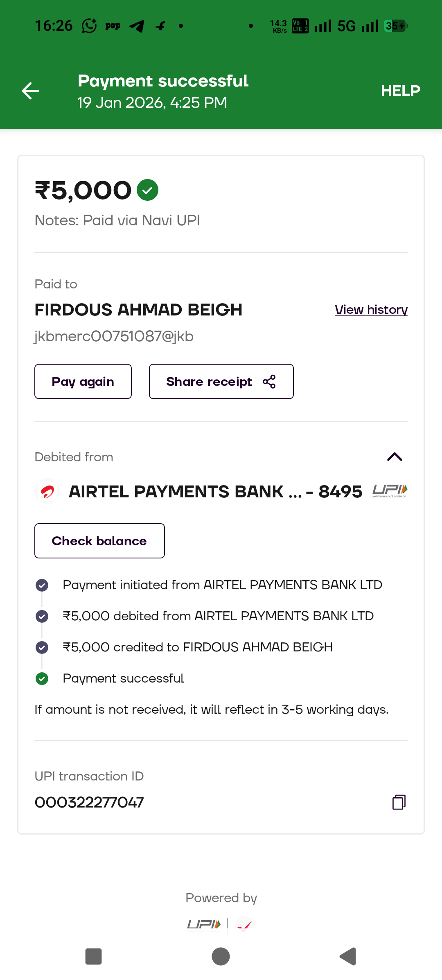Open View history link
This screenshot has width=442, height=980.
pos(371,310)
